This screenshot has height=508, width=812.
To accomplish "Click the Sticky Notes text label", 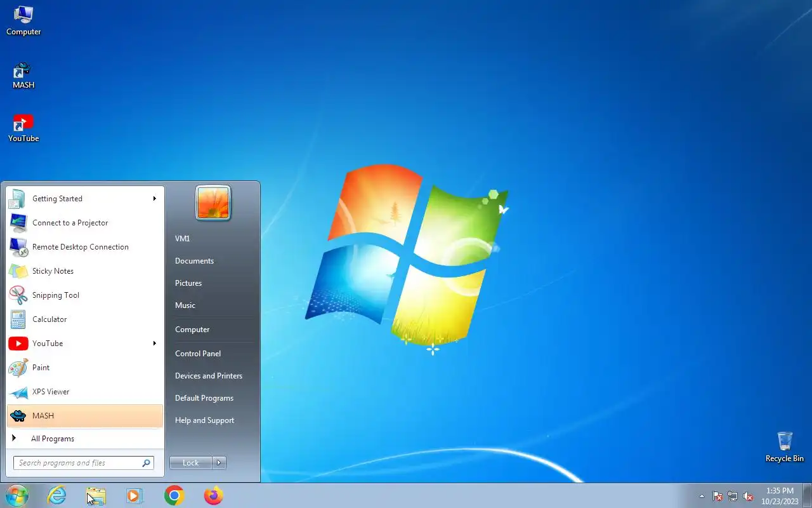I will (53, 271).
